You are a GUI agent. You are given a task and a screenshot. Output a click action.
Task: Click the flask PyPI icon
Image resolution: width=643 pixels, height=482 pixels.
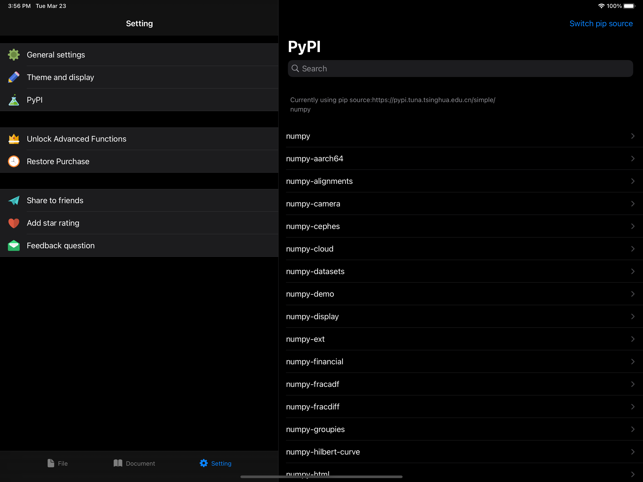pos(14,100)
